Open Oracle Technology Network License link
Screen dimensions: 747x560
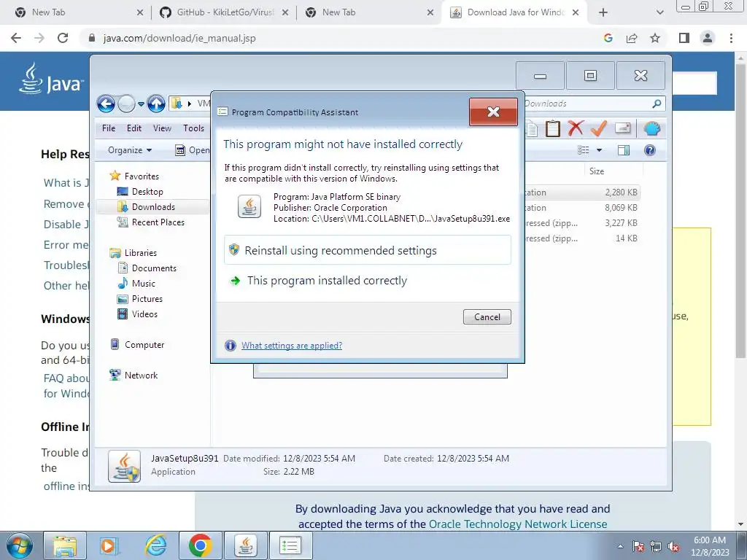tap(518, 524)
